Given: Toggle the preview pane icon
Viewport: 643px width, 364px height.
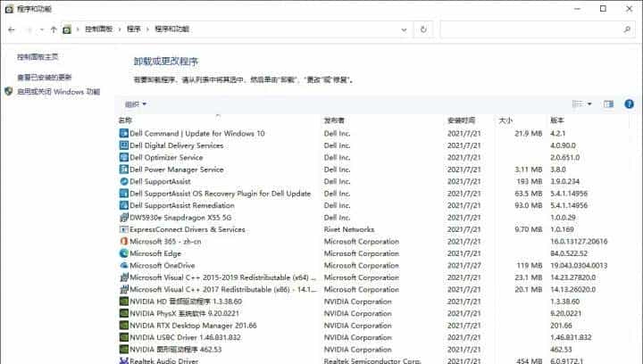Looking at the screenshot, I should pyautogui.click(x=608, y=104).
